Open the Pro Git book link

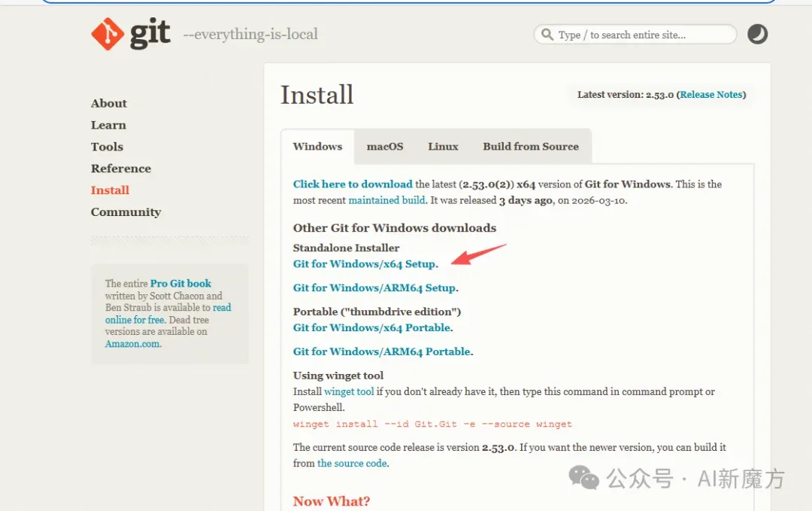[x=180, y=284]
